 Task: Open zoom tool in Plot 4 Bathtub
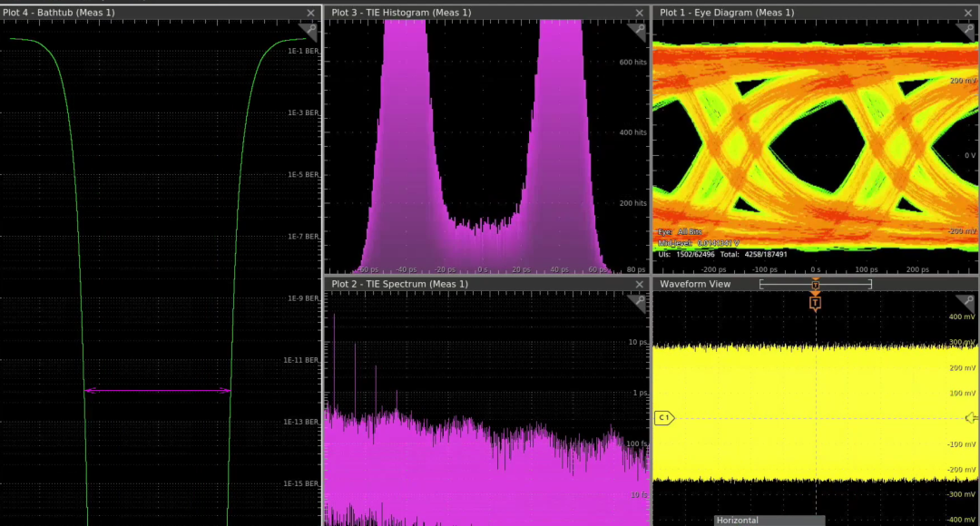click(x=309, y=30)
